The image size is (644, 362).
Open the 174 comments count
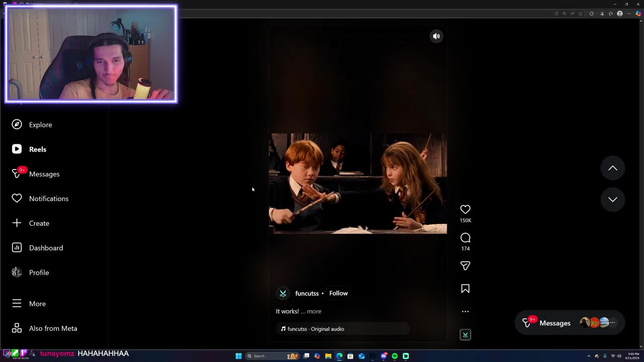(465, 248)
